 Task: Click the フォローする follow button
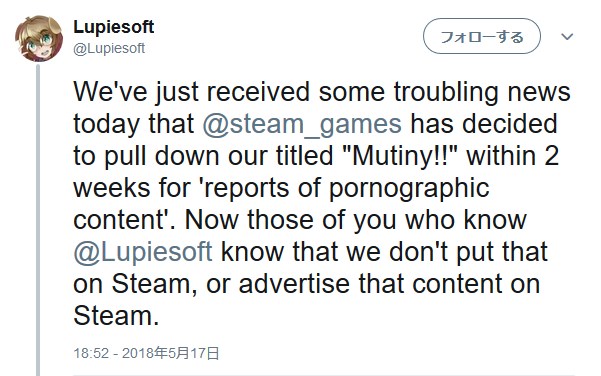pos(482,36)
